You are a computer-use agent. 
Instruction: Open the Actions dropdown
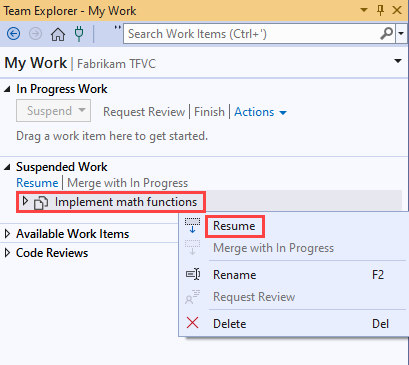tap(260, 112)
